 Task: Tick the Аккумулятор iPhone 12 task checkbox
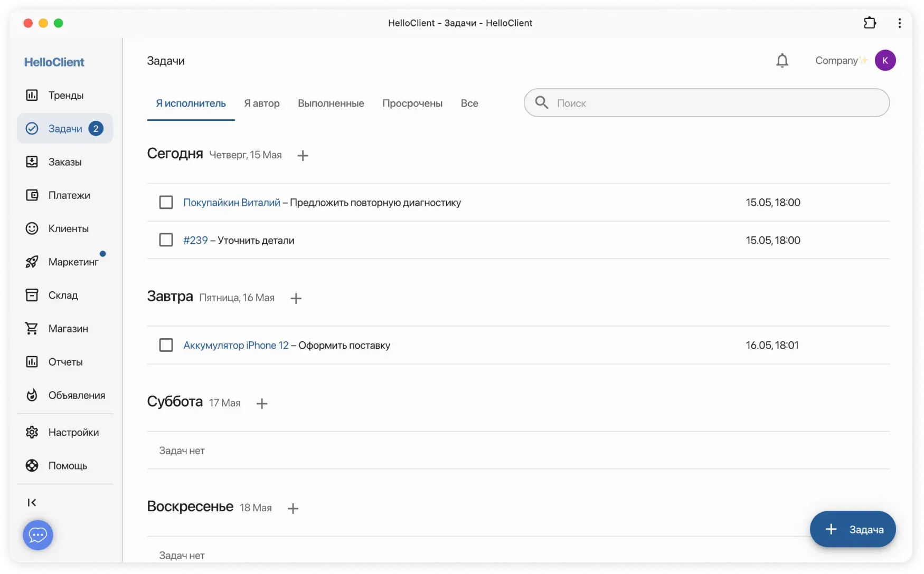coord(166,345)
